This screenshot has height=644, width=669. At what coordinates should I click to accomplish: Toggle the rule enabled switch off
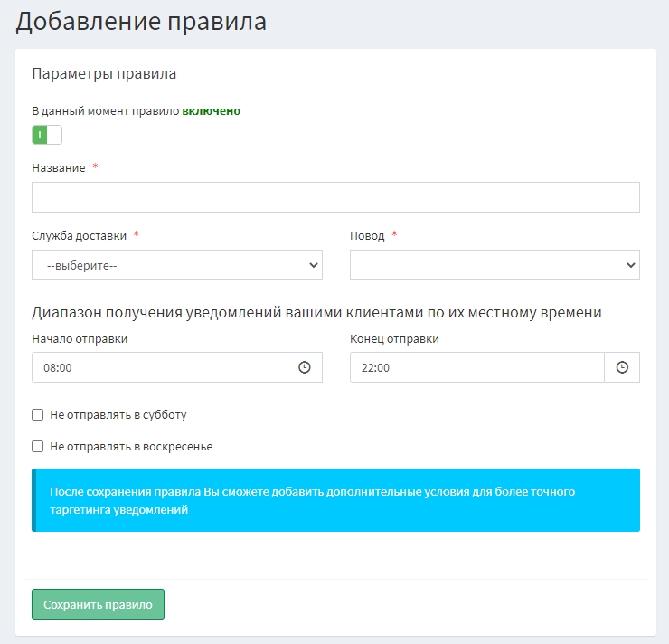[47, 135]
